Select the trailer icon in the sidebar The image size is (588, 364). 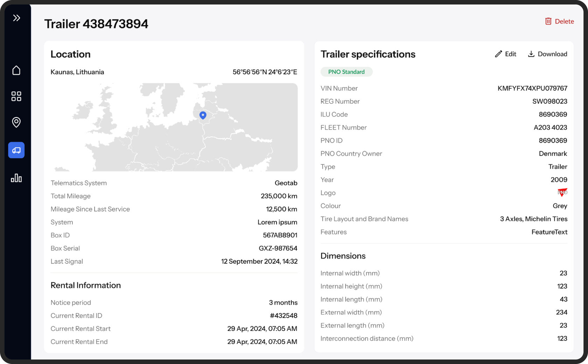pos(16,150)
